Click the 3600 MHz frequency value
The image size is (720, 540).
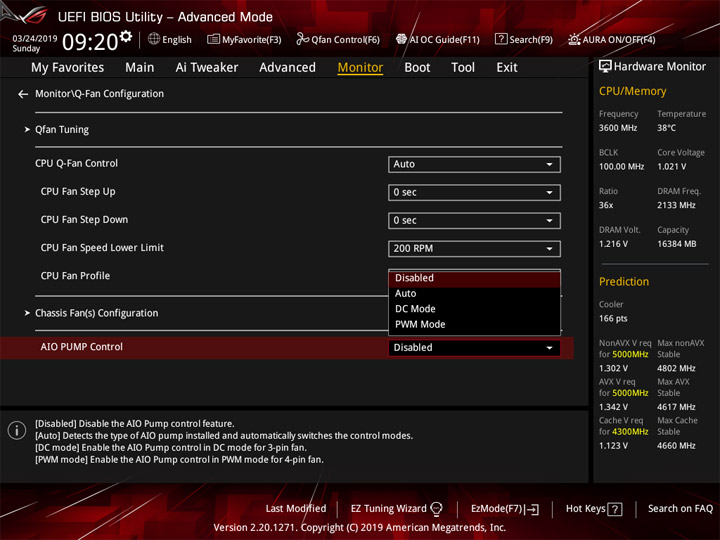(x=618, y=128)
